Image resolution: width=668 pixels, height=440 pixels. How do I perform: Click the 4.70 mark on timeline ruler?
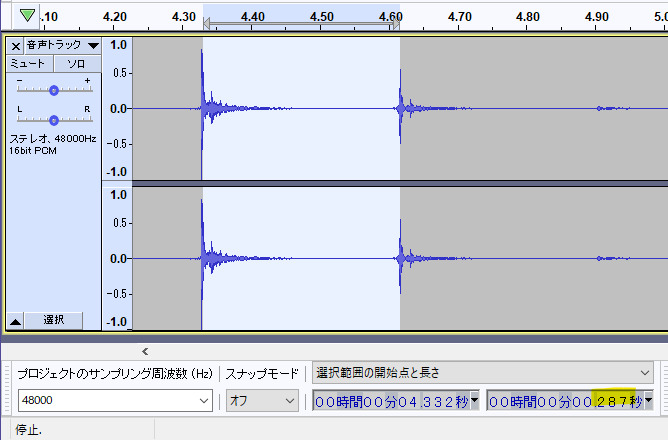coord(460,17)
